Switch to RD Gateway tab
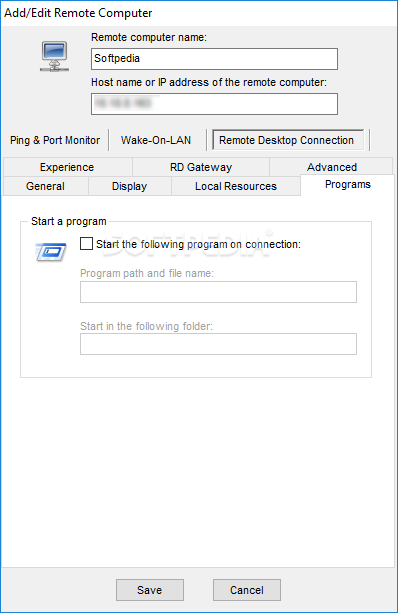The width and height of the screenshot is (398, 613). click(x=201, y=167)
